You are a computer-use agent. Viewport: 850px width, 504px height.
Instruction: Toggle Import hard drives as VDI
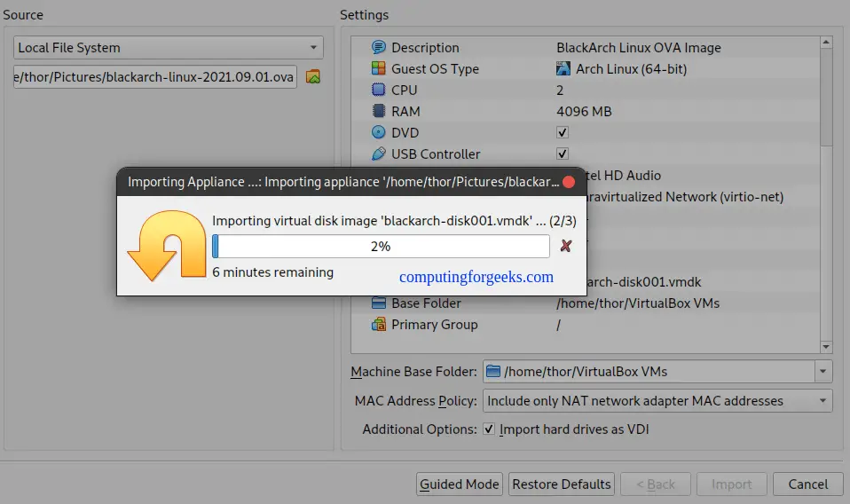point(489,429)
